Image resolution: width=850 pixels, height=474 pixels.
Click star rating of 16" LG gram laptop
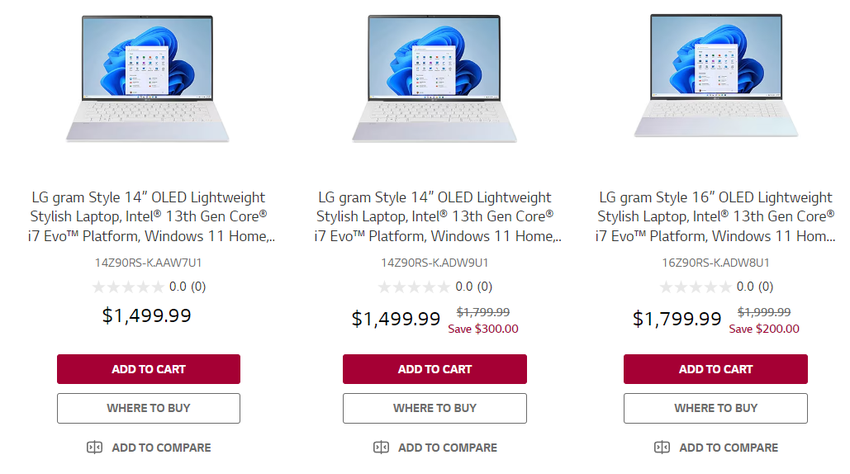[x=695, y=286]
